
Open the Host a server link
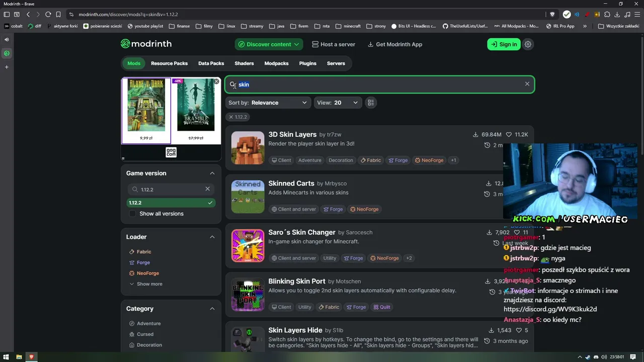[334, 44]
